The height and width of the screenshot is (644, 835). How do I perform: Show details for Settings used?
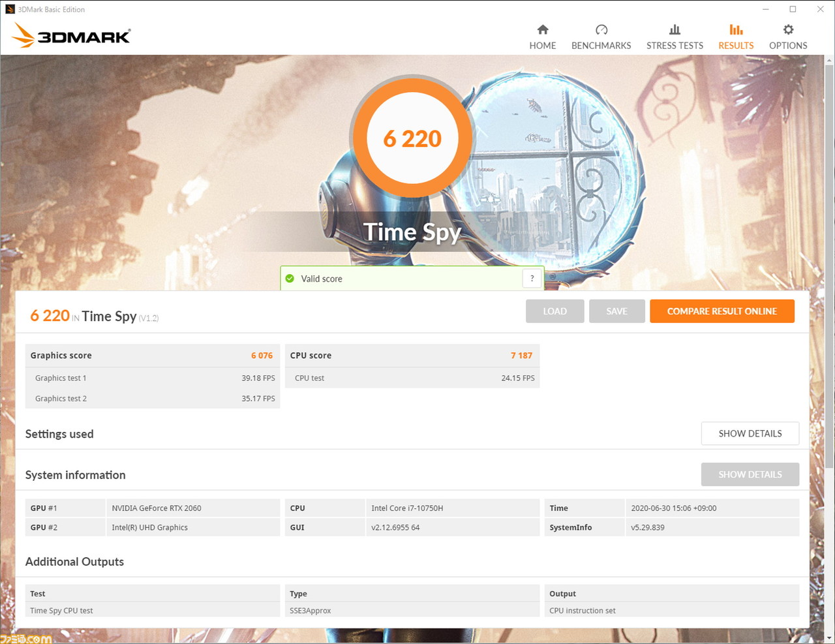click(750, 433)
